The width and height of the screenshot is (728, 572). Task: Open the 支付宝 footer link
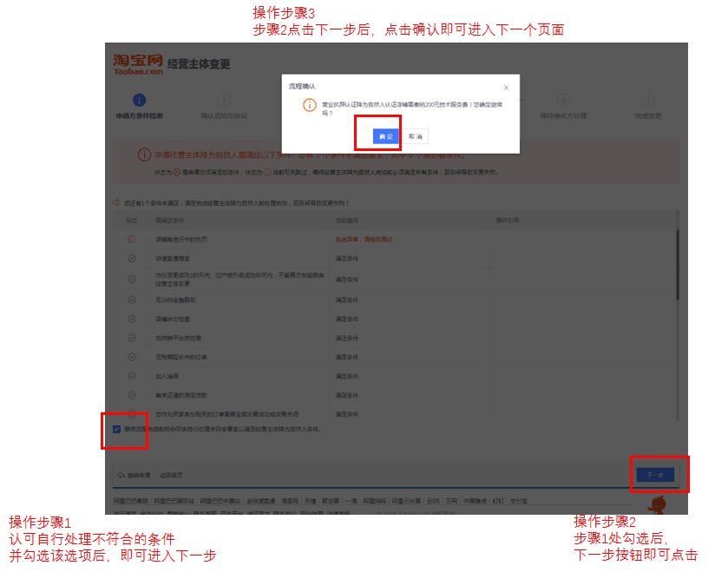519,501
